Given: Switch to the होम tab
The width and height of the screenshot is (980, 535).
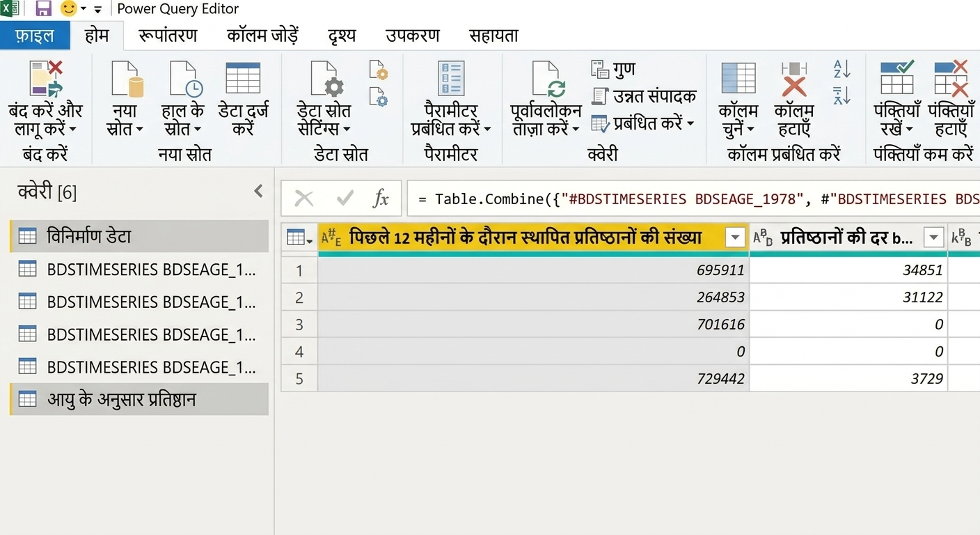Looking at the screenshot, I should pos(97,36).
